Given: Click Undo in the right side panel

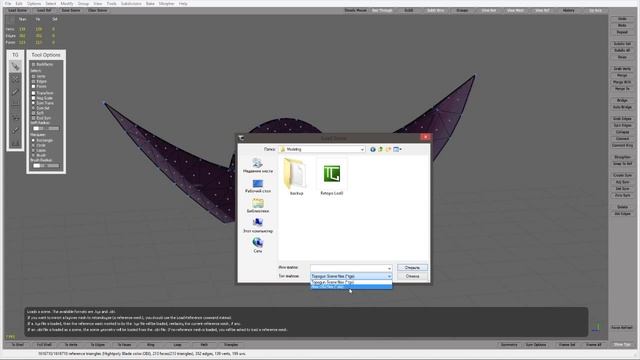Looking at the screenshot, I should pyautogui.click(x=622, y=19).
